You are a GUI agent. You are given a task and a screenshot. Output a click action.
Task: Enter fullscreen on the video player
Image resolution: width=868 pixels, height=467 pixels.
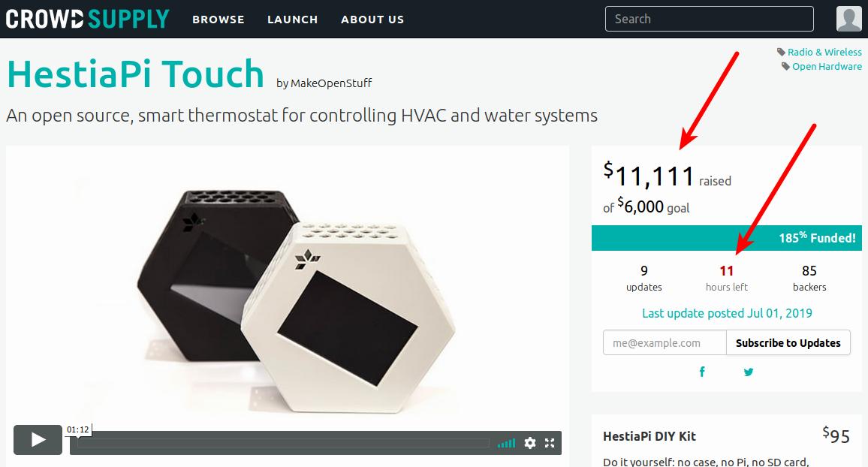(x=549, y=443)
